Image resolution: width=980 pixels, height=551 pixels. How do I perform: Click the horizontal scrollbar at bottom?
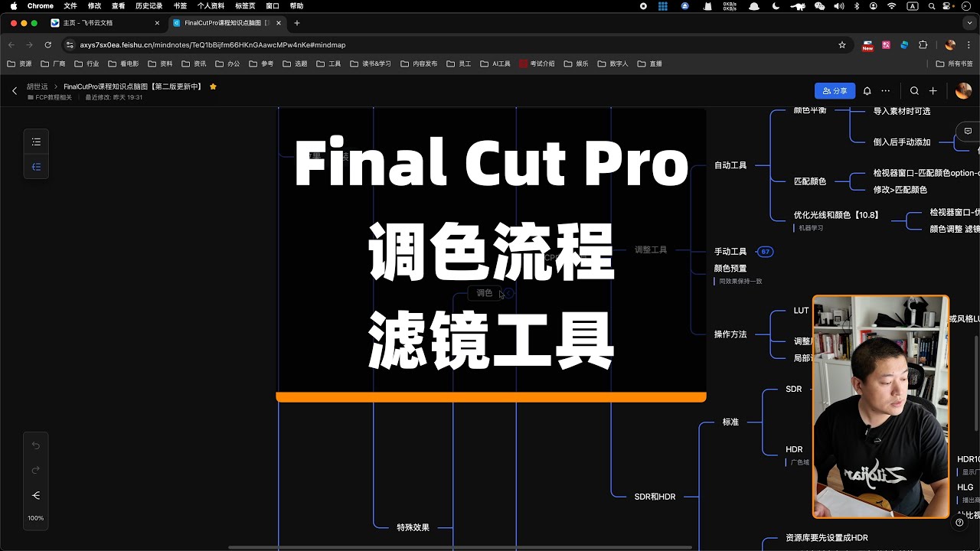[x=461, y=547]
